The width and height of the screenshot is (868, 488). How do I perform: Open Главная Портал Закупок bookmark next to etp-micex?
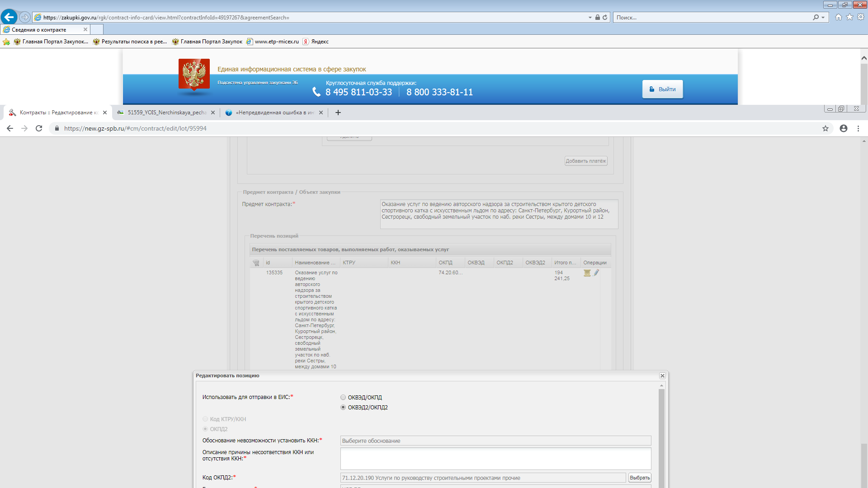207,42
